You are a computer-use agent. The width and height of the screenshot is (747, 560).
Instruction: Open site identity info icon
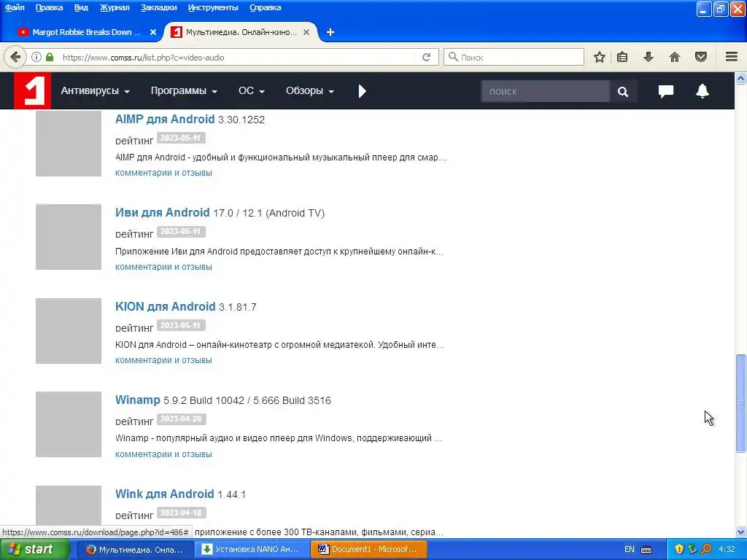36,57
